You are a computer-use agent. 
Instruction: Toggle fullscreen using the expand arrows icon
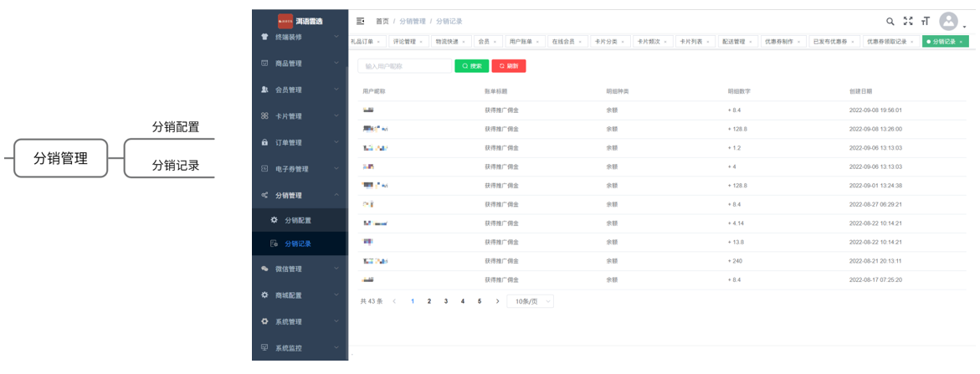908,21
